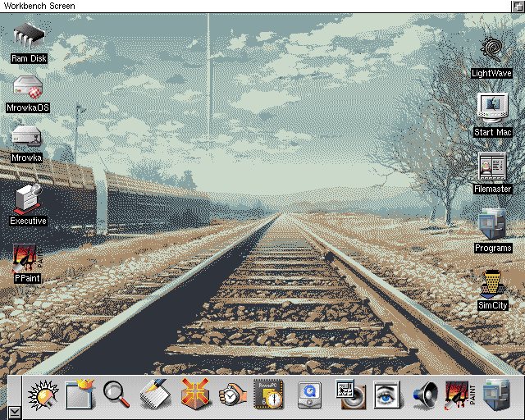Launch the LightWave desktop icon
Image resolution: width=525 pixels, height=420 pixels.
[491, 50]
